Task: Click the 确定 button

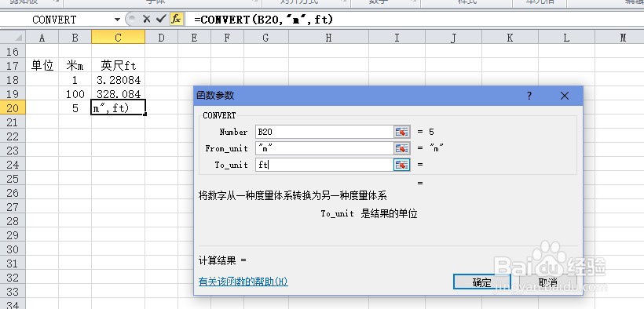Action: pos(481,282)
